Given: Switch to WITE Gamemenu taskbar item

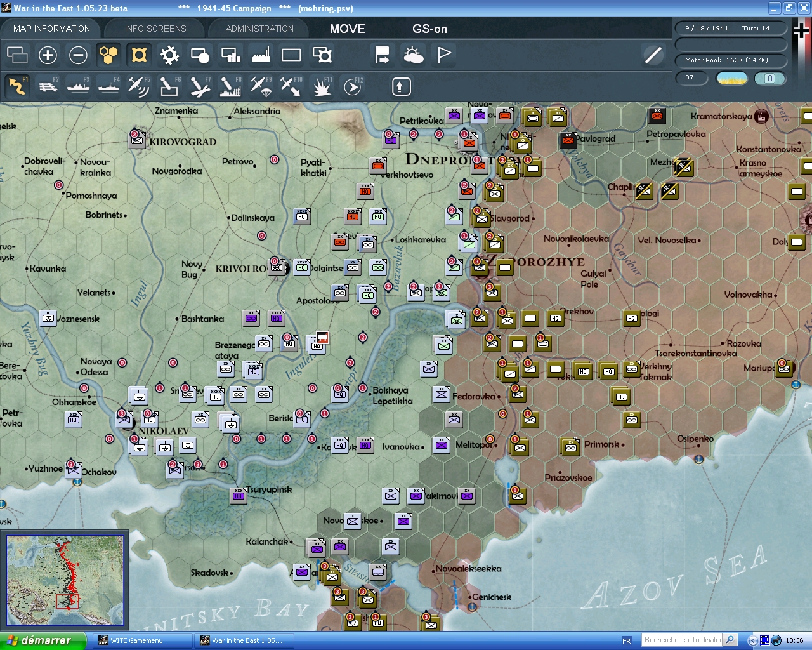Looking at the screenshot, I should (142, 640).
